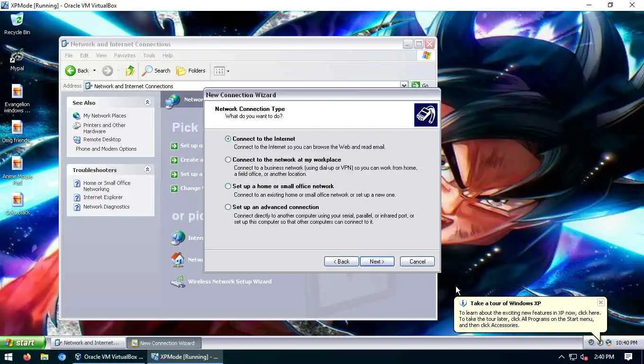This screenshot has height=364, width=644.
Task: Open the Windows 10 Start button
Action: (x=9, y=357)
